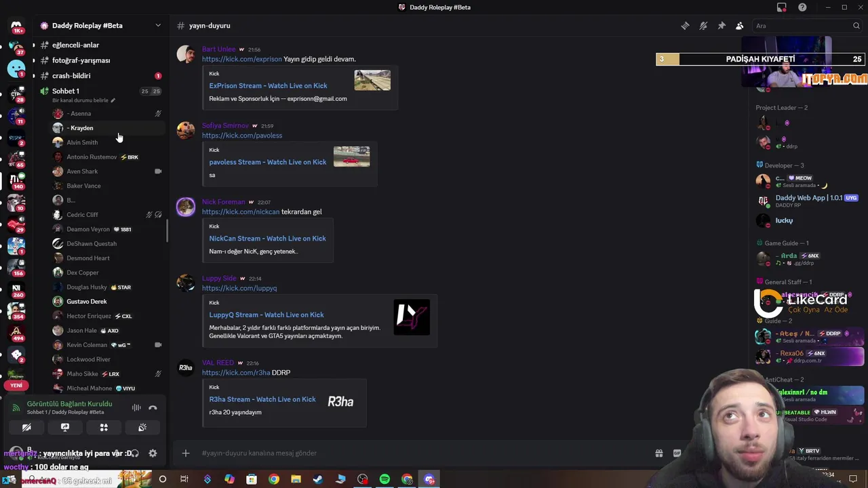Toggle channel notification mute bell
The width and height of the screenshot is (868, 488).
[x=703, y=26]
